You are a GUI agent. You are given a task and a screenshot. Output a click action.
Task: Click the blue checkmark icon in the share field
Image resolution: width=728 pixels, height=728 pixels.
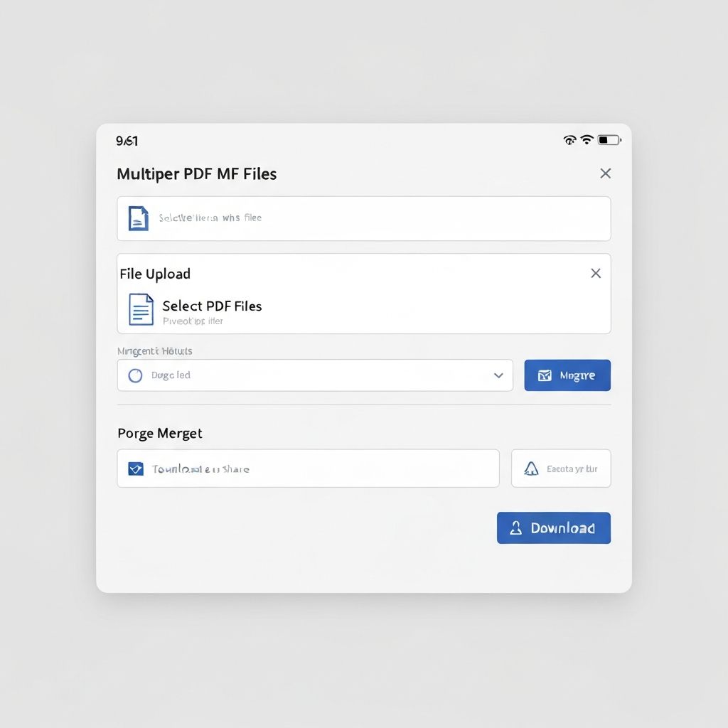point(135,468)
